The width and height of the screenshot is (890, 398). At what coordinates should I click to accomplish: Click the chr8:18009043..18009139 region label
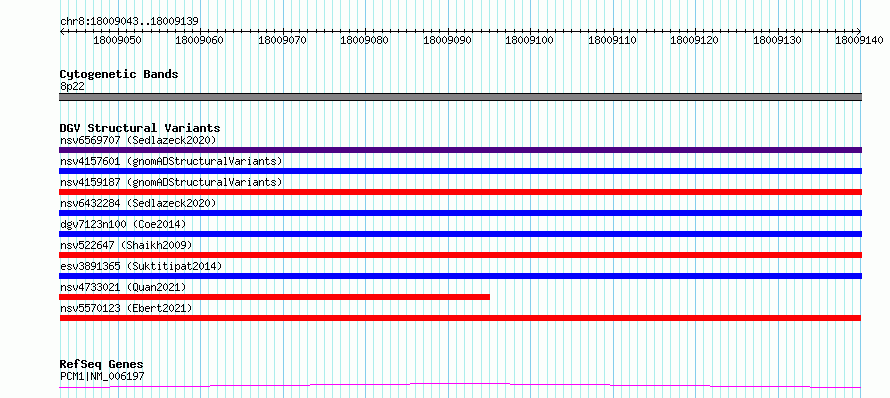pyautogui.click(x=129, y=22)
